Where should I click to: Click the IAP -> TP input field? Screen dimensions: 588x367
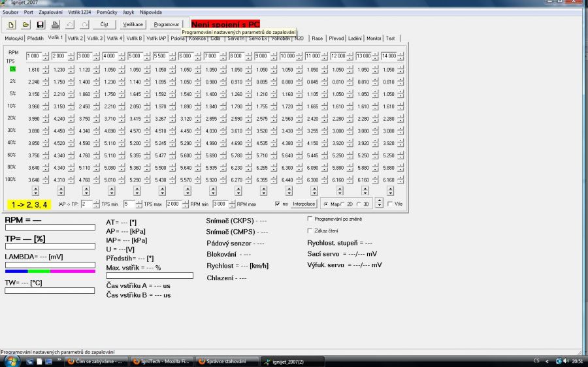tap(86, 204)
